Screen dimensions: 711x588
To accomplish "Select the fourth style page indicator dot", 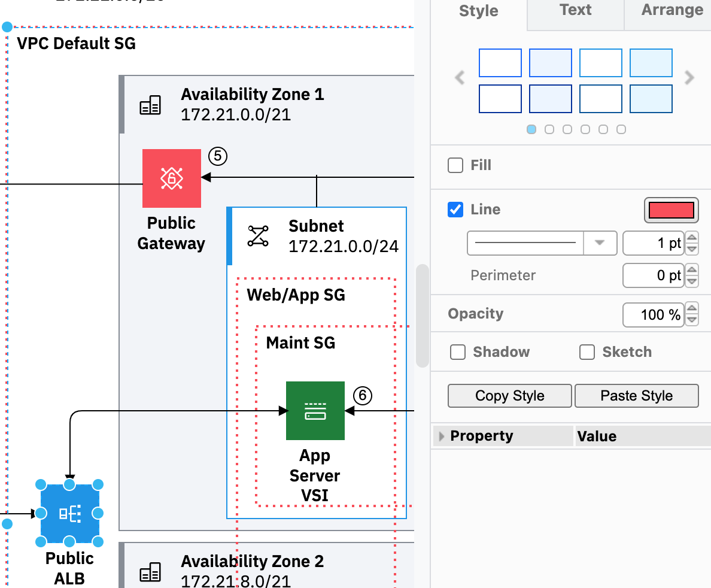I will (x=585, y=130).
